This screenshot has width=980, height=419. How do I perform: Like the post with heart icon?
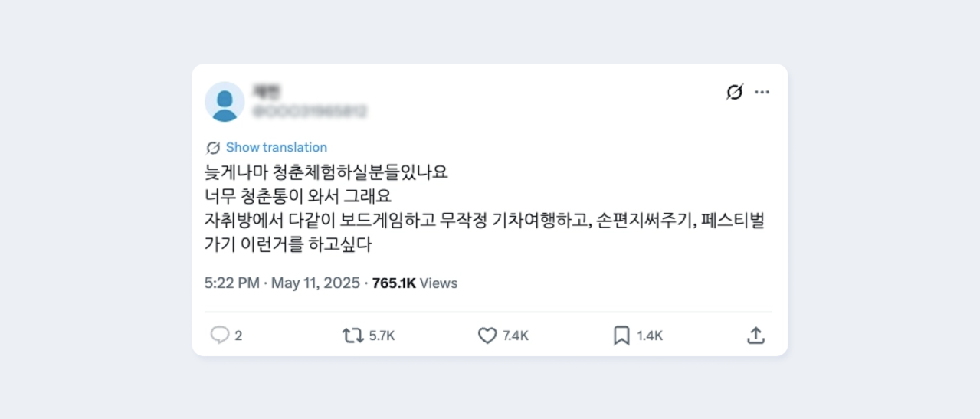point(487,336)
